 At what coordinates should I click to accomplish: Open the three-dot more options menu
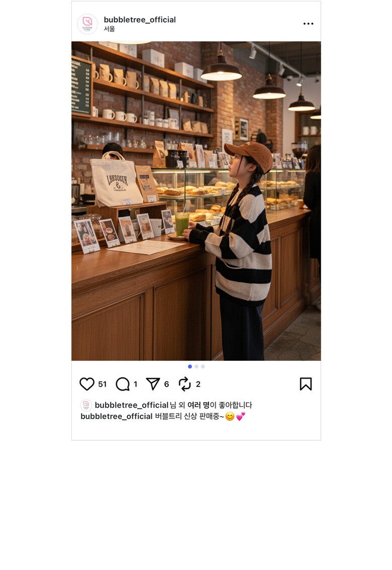(x=308, y=24)
